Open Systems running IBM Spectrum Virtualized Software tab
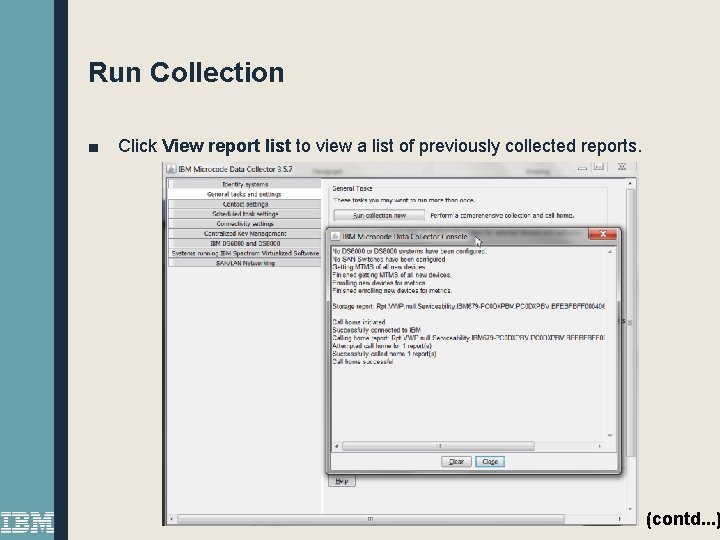 click(245, 253)
